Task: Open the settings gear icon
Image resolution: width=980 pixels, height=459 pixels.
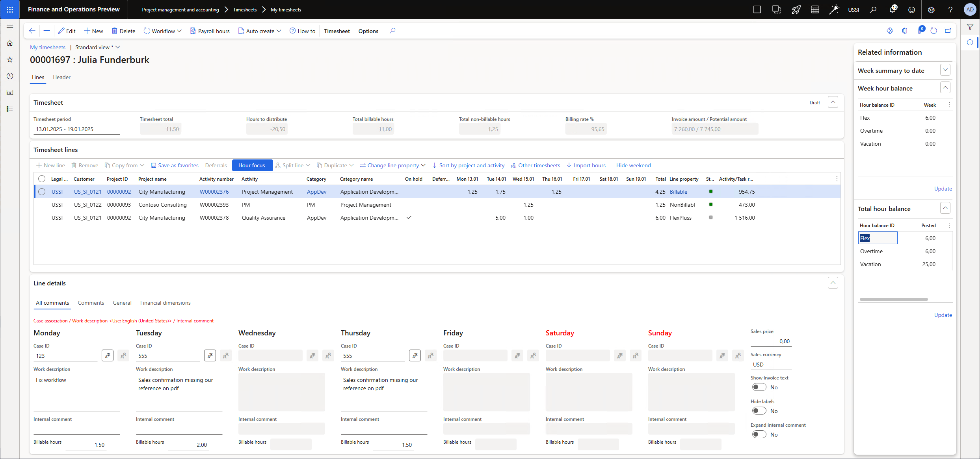Action: point(931,9)
